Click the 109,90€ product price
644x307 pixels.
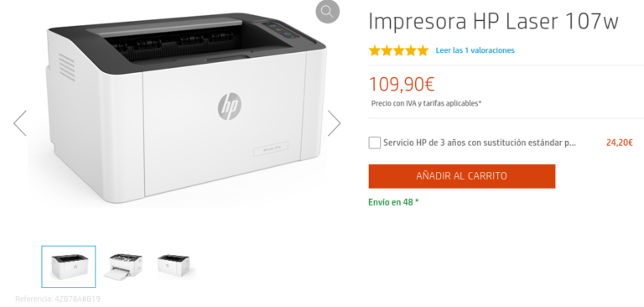click(402, 84)
